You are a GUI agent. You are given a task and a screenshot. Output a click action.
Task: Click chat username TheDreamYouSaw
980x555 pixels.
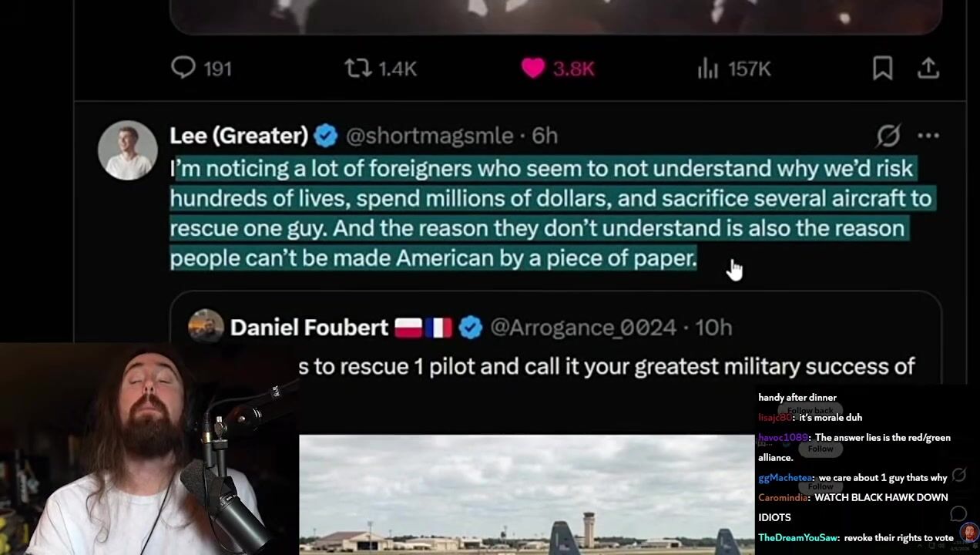tap(797, 537)
